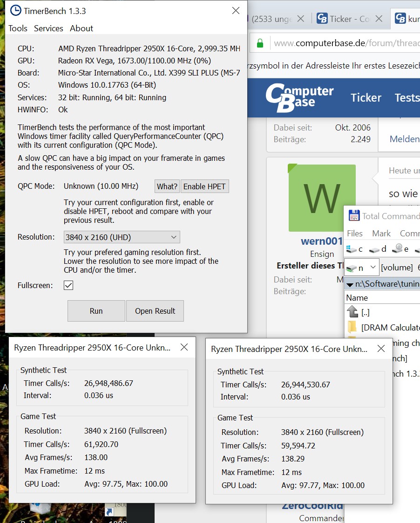Go to parent folder [..] in Total Commander
The width and height of the screenshot is (420, 523).
(x=359, y=312)
